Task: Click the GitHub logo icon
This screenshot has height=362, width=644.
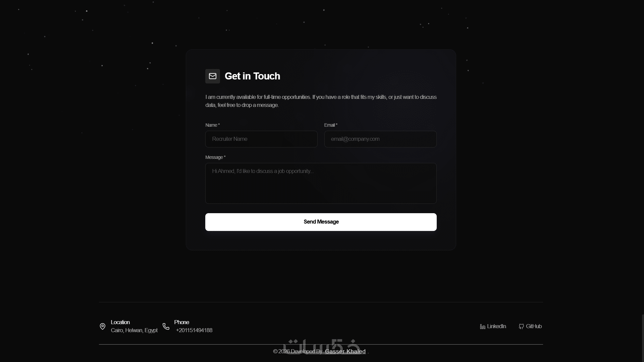Action: coord(521,326)
